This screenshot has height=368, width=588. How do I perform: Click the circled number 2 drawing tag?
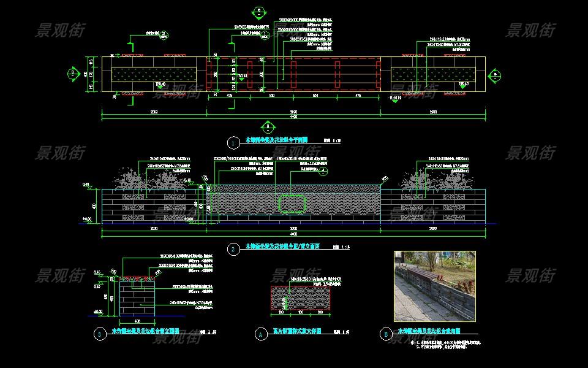pos(233,250)
